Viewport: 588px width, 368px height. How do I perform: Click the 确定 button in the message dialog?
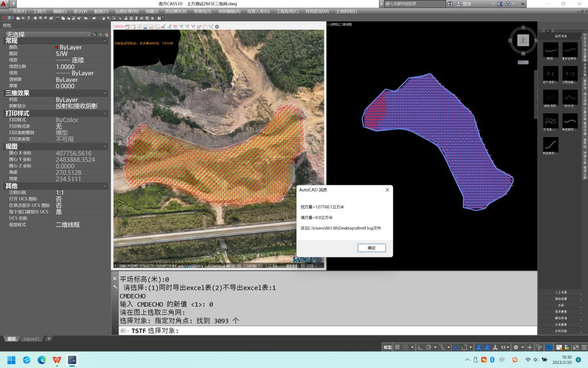pyautogui.click(x=371, y=248)
